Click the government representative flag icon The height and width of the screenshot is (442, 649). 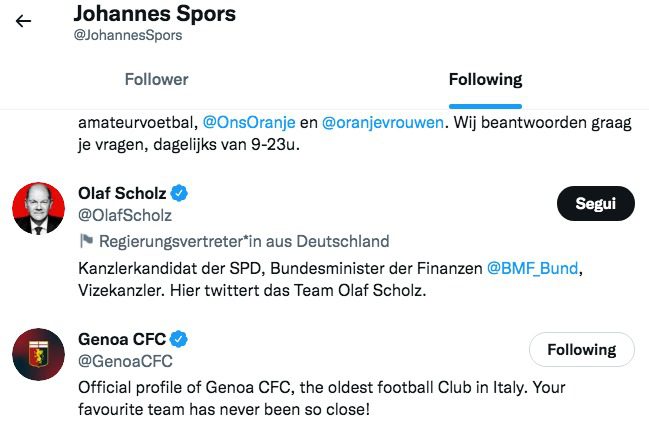(x=85, y=241)
